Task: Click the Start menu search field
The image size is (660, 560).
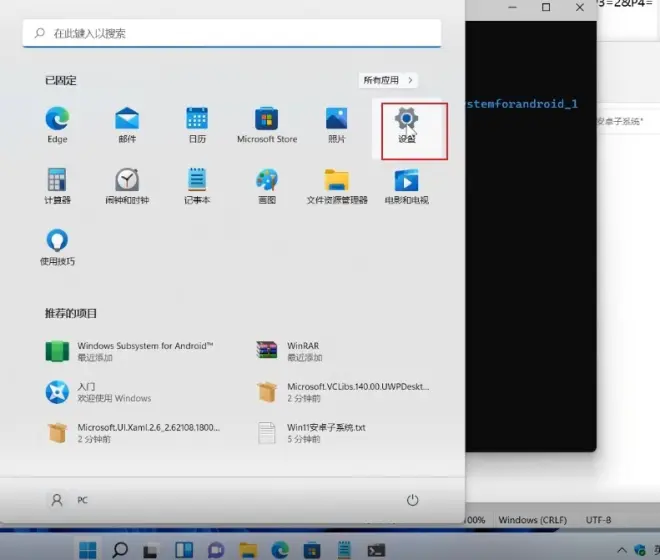Action: point(232,33)
